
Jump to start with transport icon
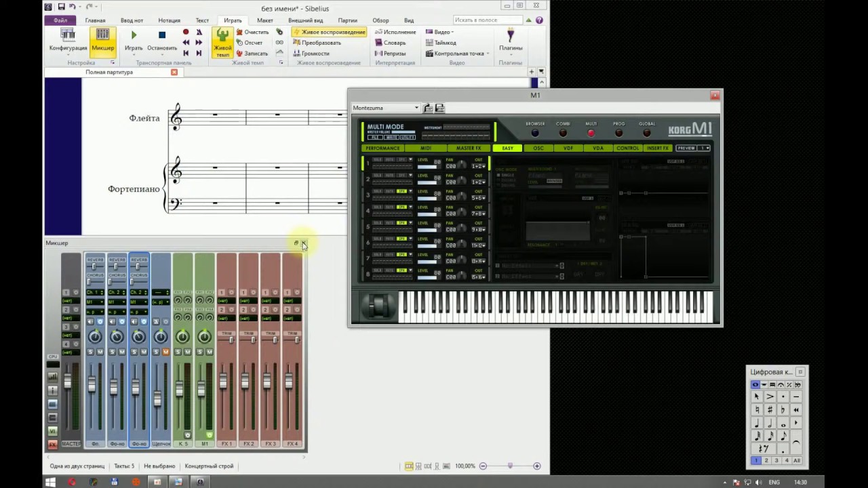tap(186, 53)
